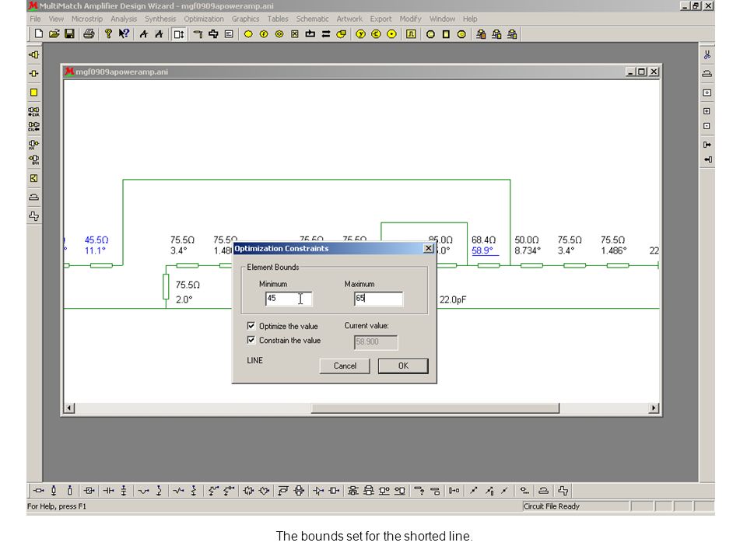Click the yellow circle Y icon

coord(360,34)
